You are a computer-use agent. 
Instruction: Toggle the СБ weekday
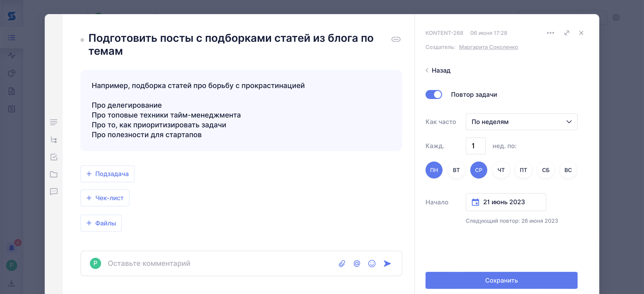[x=546, y=170]
